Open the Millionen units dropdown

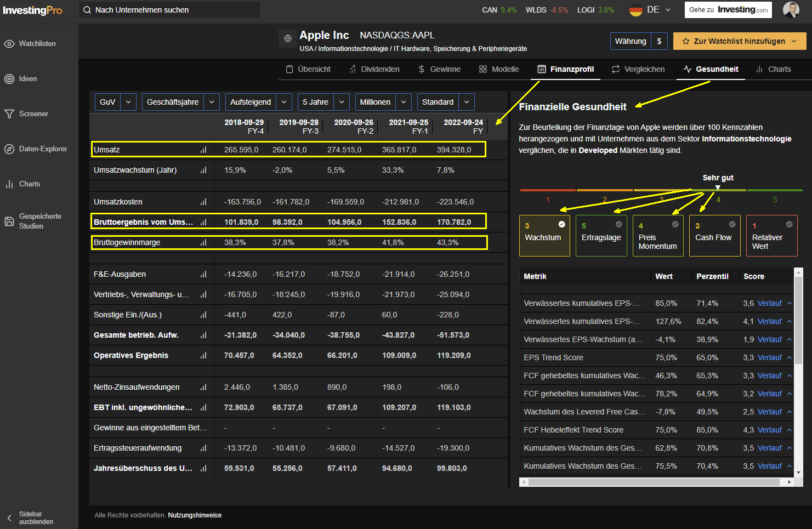383,102
